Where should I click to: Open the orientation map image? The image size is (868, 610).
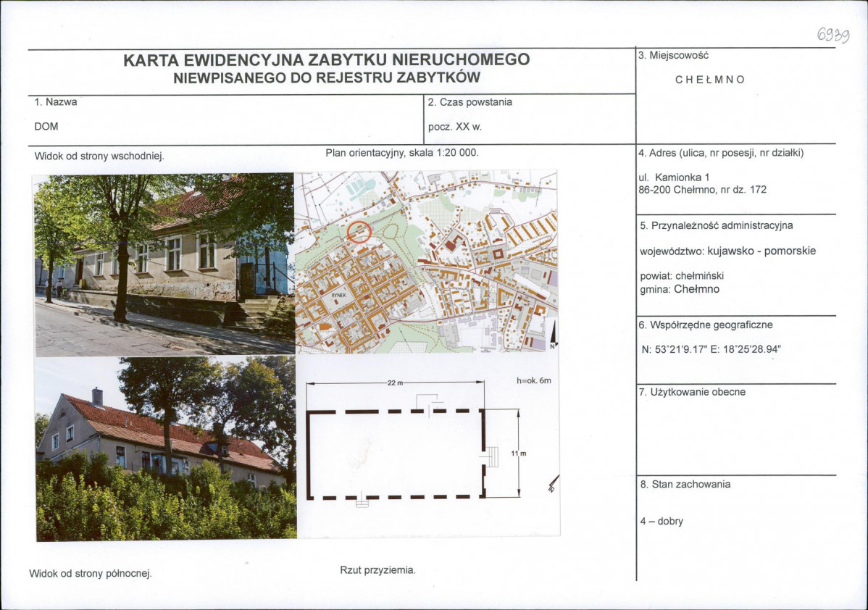click(426, 262)
